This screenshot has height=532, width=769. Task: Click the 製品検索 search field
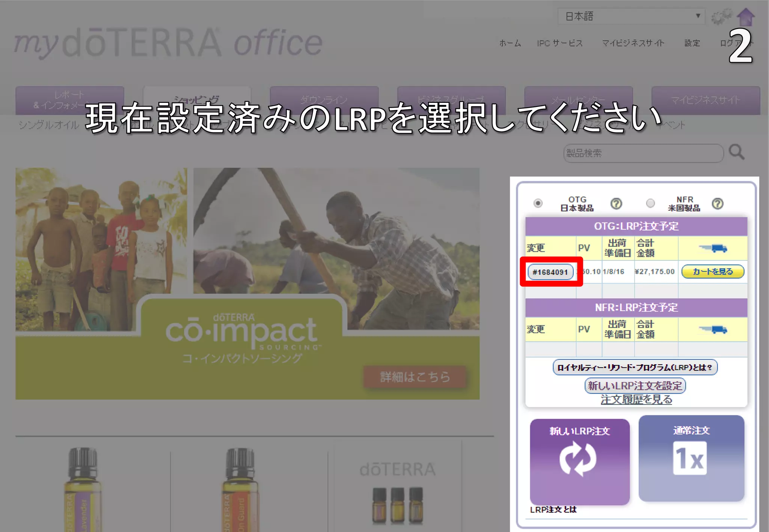(643, 153)
